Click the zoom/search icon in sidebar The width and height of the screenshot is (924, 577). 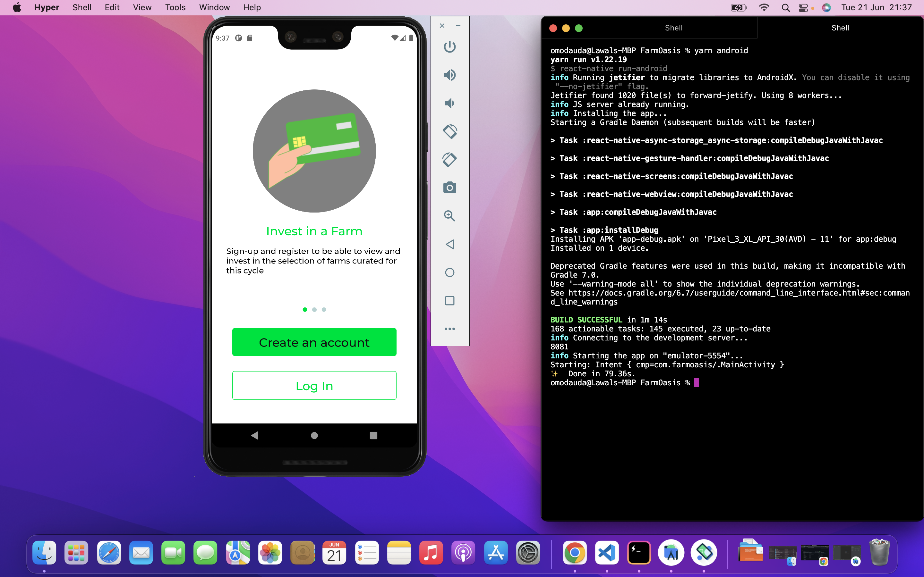pyautogui.click(x=449, y=215)
